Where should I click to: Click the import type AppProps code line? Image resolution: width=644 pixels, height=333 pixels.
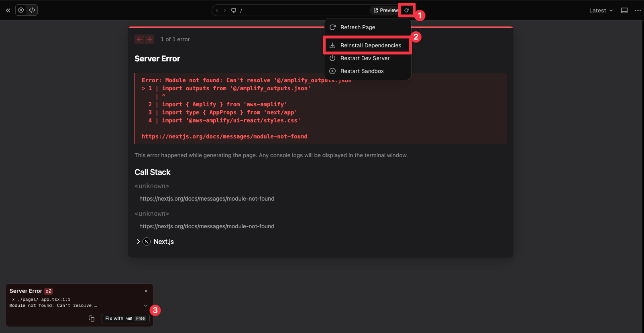tap(223, 112)
